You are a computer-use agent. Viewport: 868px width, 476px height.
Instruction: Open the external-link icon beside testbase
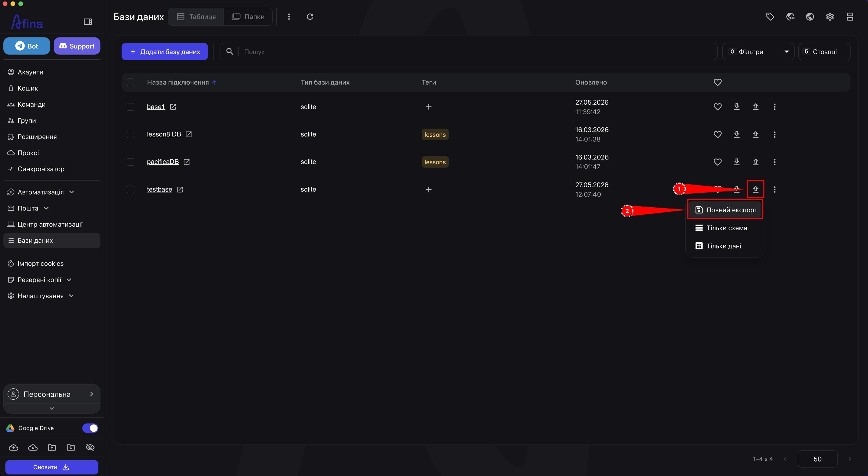[x=180, y=189]
